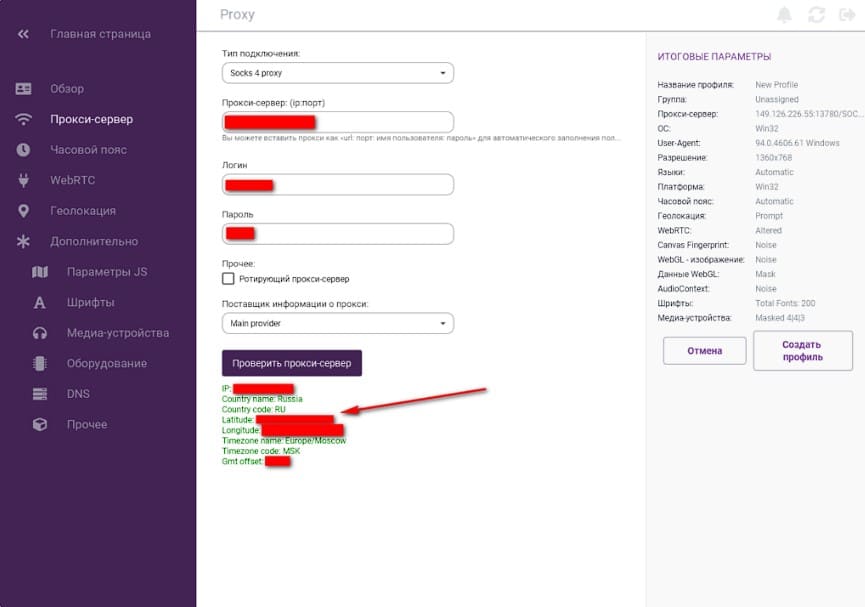Image resolution: width=865 pixels, height=607 pixels.
Task: Collapse the Дополнительно section
Action: point(94,242)
